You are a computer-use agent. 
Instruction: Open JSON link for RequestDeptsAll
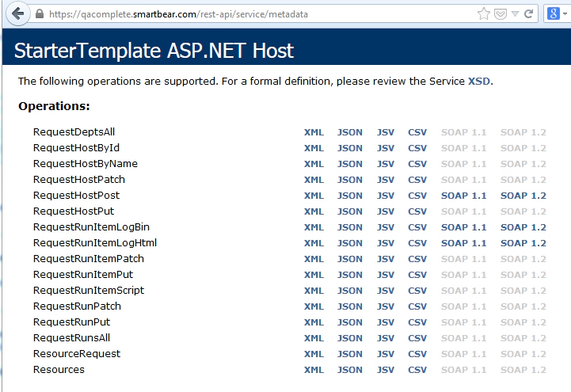click(x=350, y=132)
